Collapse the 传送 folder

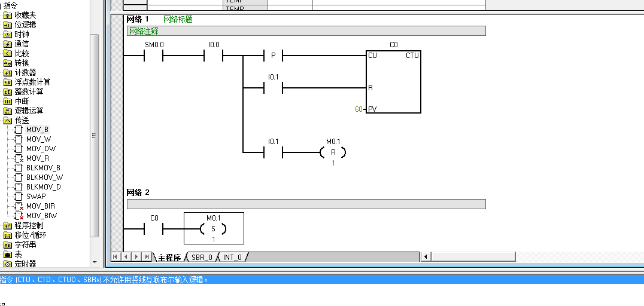[x=8, y=120]
